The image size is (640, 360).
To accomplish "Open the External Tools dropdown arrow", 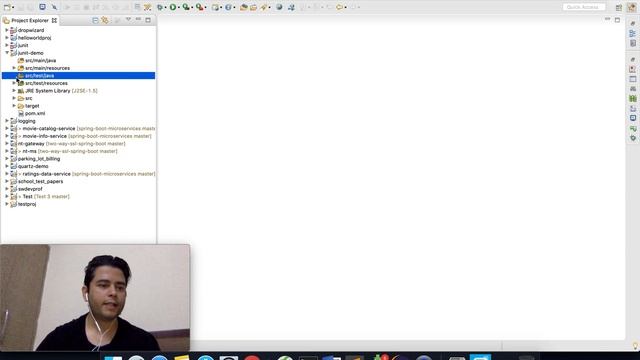I will point(205,7).
